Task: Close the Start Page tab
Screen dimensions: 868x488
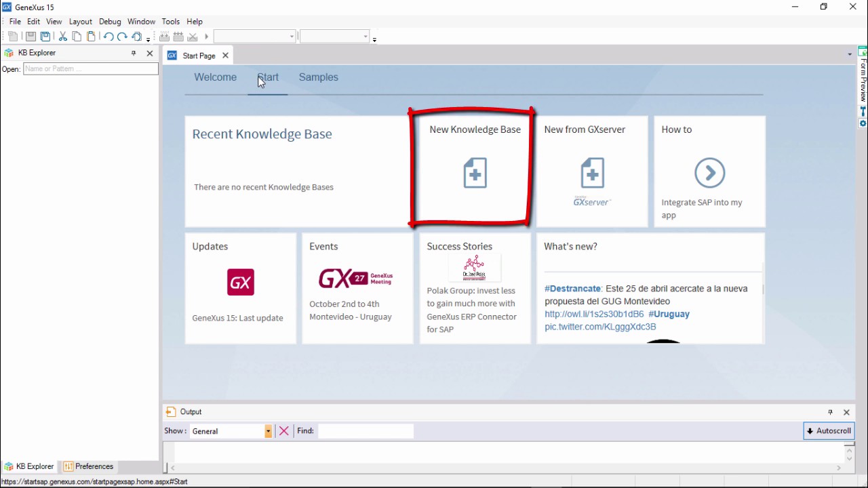Action: [x=225, y=56]
